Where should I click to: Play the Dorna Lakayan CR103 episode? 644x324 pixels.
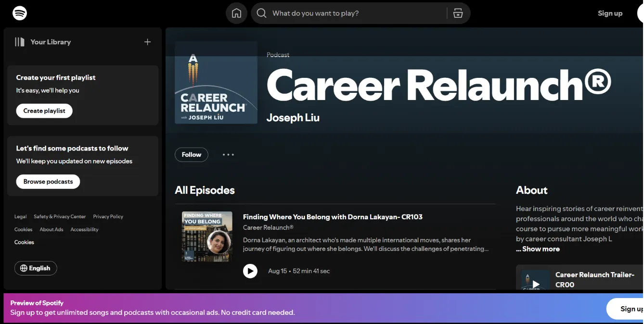(250, 271)
